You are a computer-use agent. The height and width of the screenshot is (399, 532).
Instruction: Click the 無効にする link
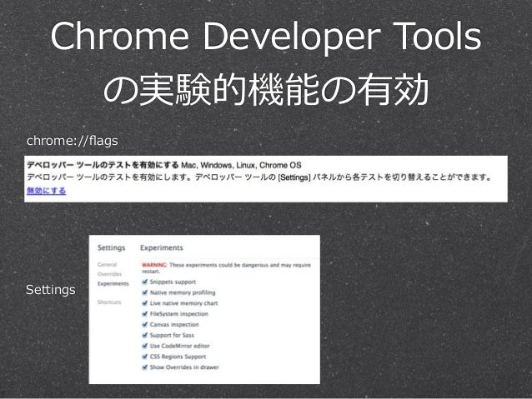pyautogui.click(x=47, y=191)
